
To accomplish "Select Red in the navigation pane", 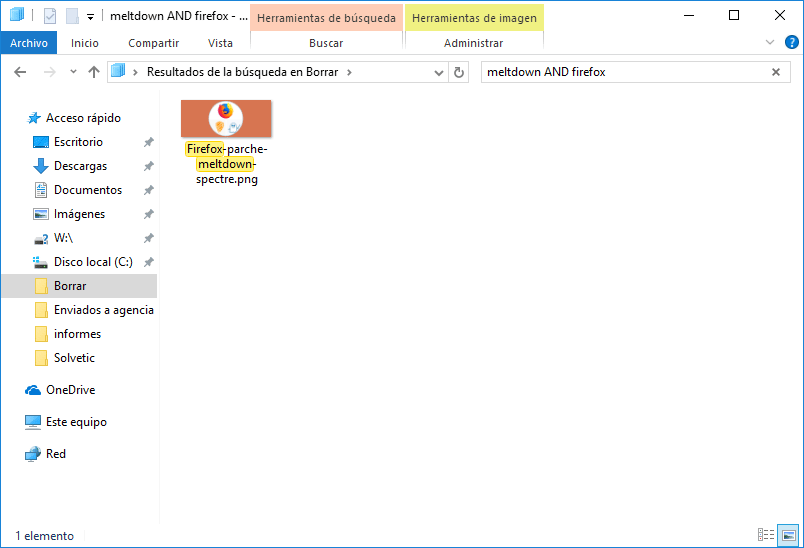I will pyautogui.click(x=55, y=454).
